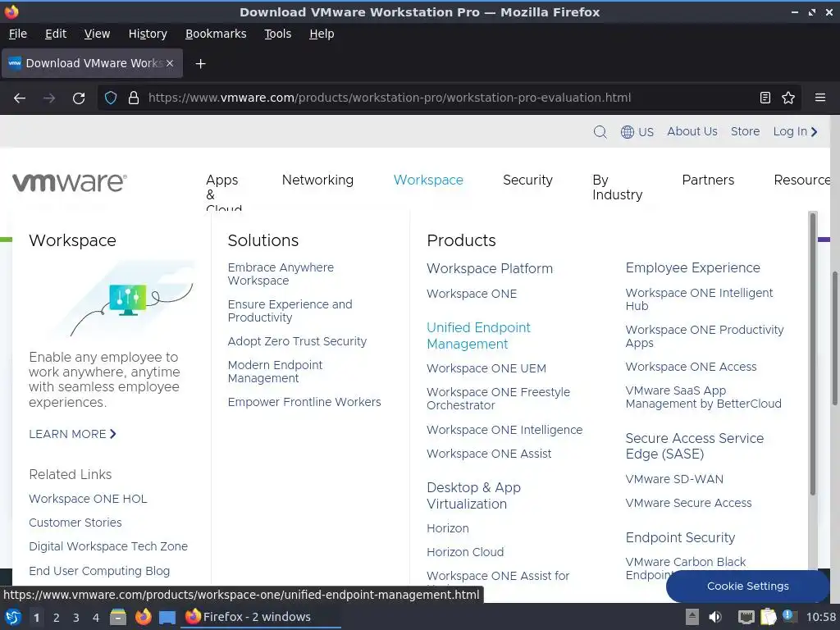Expand the Networking nav menu

click(x=317, y=180)
